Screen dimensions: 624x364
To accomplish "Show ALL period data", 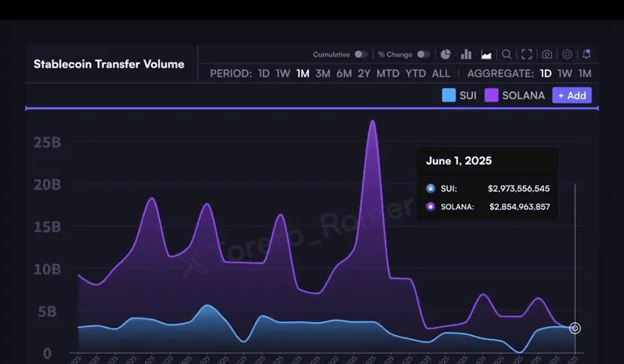I will 441,74.
